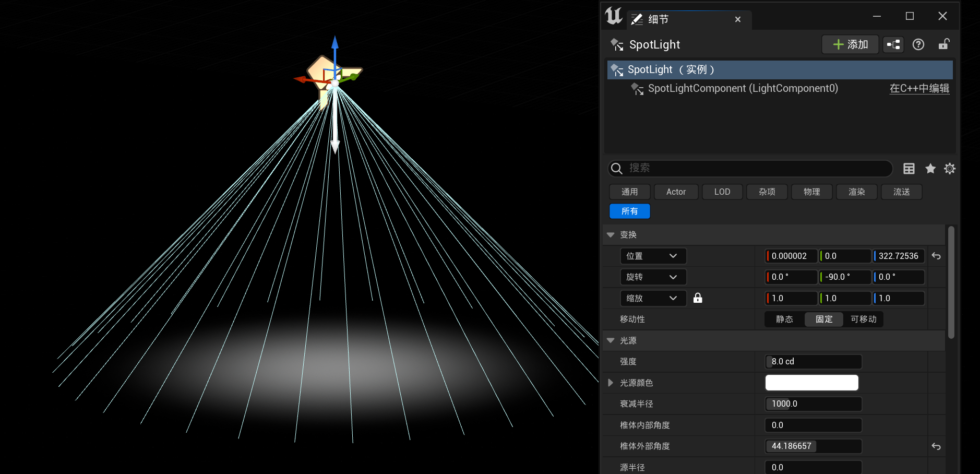This screenshot has width=980, height=474.
Task: Open the help question mark icon
Action: pos(918,45)
